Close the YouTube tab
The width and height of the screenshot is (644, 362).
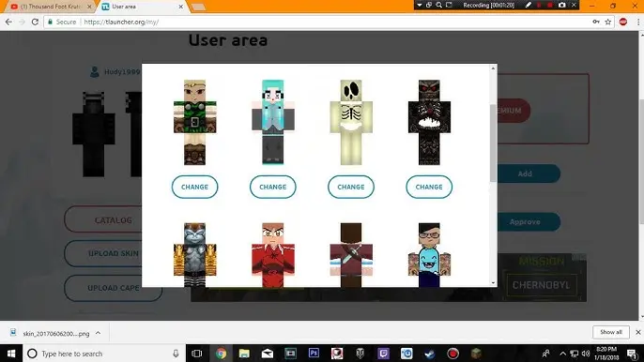(89, 7)
